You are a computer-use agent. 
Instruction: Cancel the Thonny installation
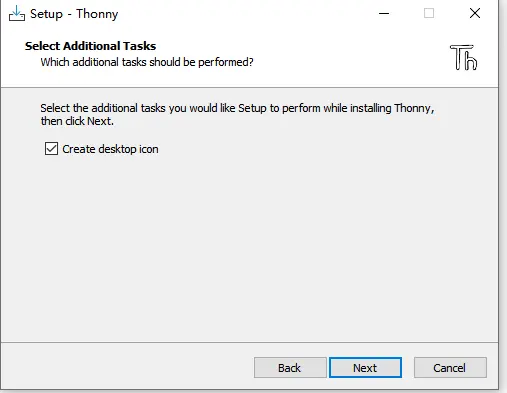[x=450, y=368]
